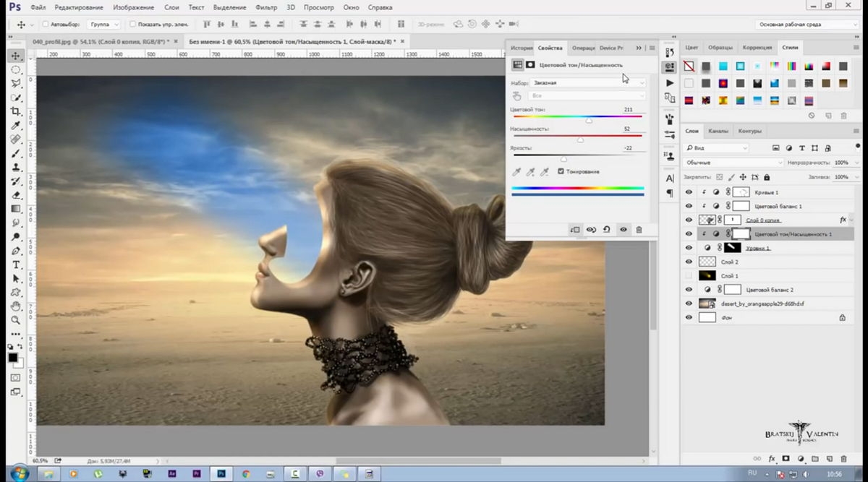Switch to the История tab
Screen dimensions: 868x482
(x=522, y=48)
